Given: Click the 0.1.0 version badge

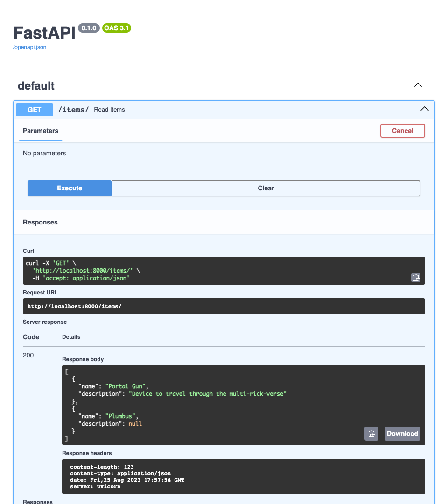Looking at the screenshot, I should pyautogui.click(x=89, y=28).
